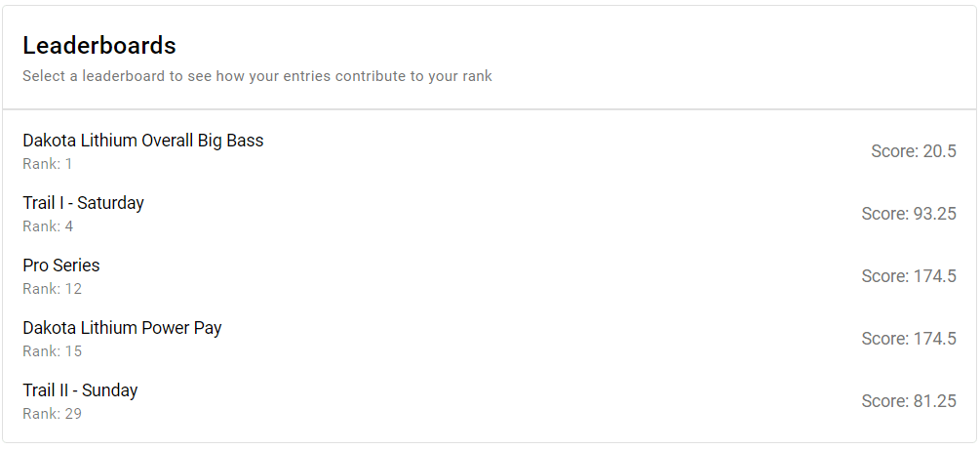Click the word 'Sunday' in Trail II
The image size is (980, 450).
click(x=109, y=390)
